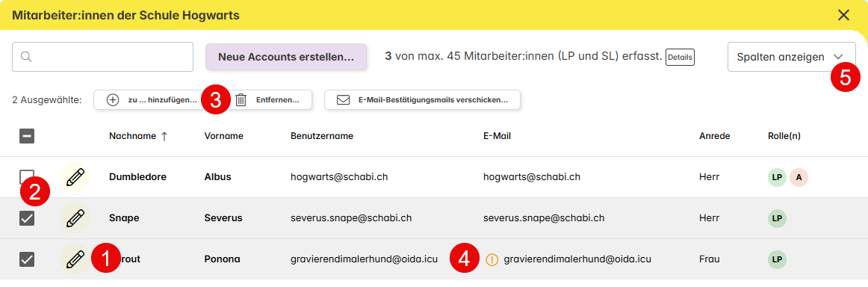Open the pencil editor for Snape

click(75, 218)
